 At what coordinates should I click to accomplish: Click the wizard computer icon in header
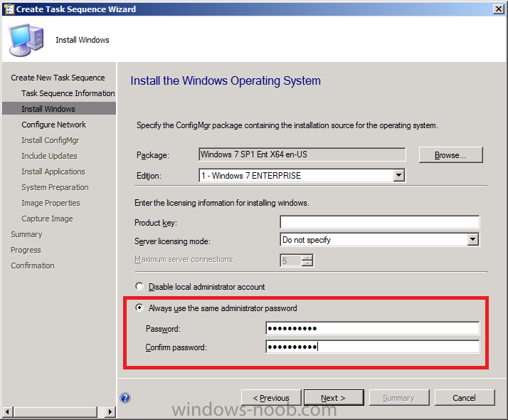pyautogui.click(x=26, y=41)
